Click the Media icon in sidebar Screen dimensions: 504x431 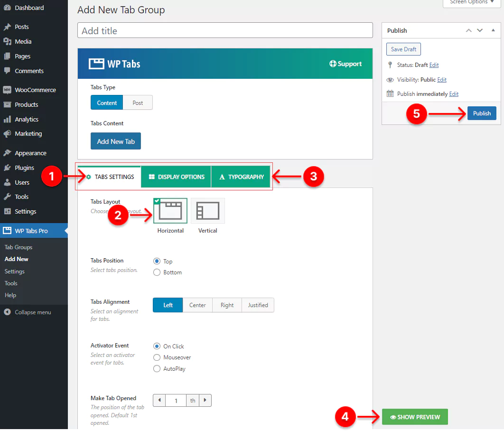tap(7, 41)
